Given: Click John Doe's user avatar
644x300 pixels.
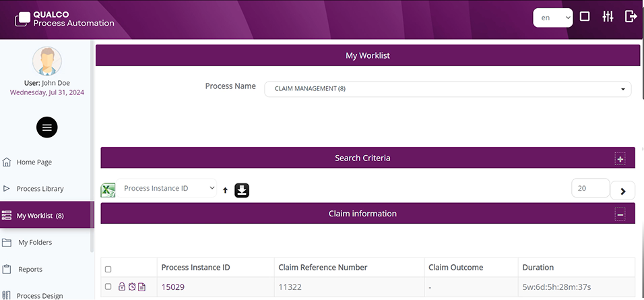Looking at the screenshot, I should [x=47, y=61].
